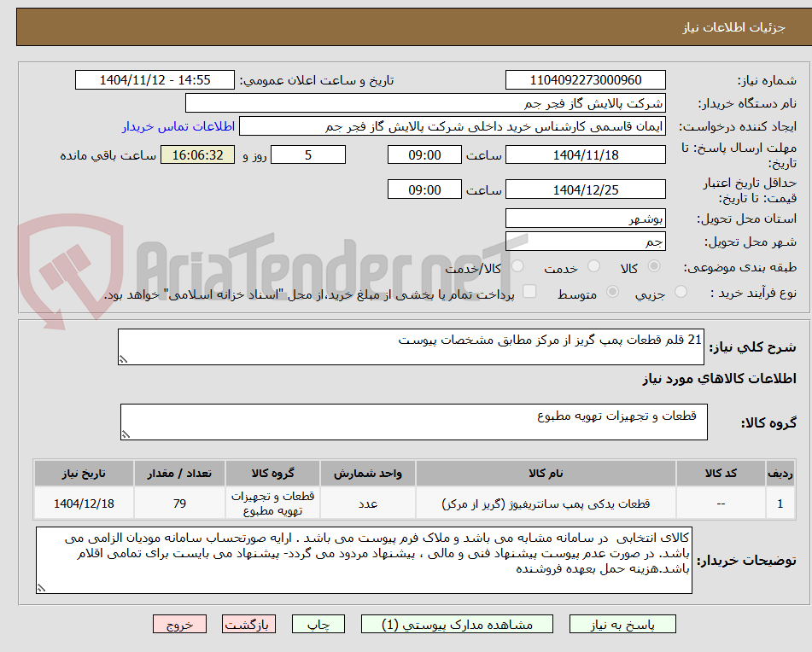The image size is (812, 652).
Task: Select the متوسط purchase type radio
Action: [x=612, y=292]
